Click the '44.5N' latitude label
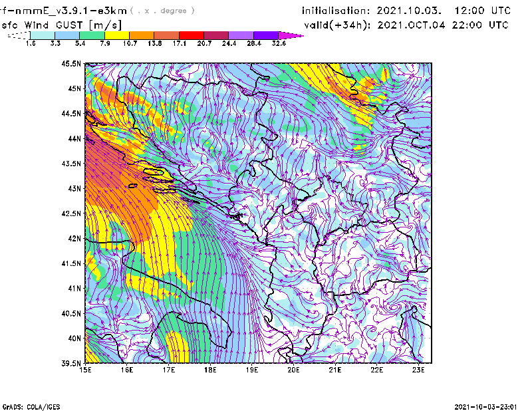This screenshot has width=532, height=411. (x=71, y=113)
